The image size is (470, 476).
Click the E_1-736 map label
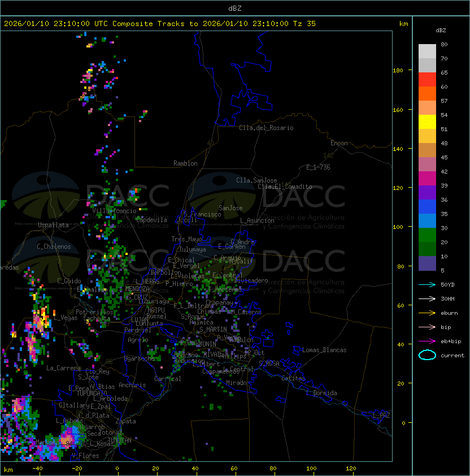(318, 167)
